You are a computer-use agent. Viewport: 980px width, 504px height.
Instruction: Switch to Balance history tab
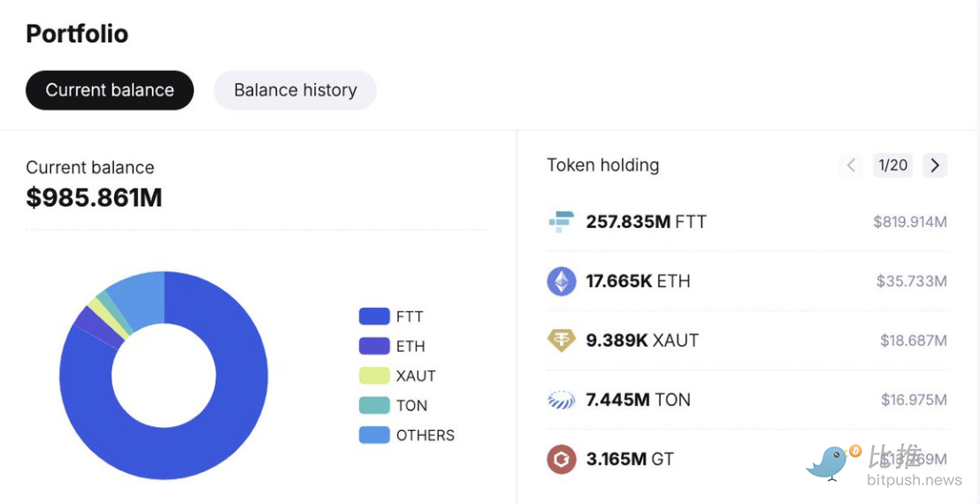pyautogui.click(x=295, y=90)
